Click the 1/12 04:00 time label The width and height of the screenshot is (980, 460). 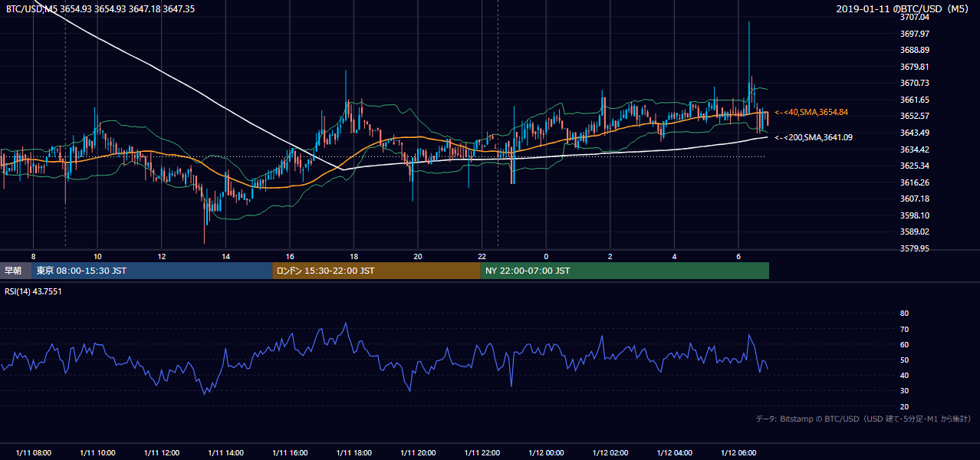(x=674, y=453)
